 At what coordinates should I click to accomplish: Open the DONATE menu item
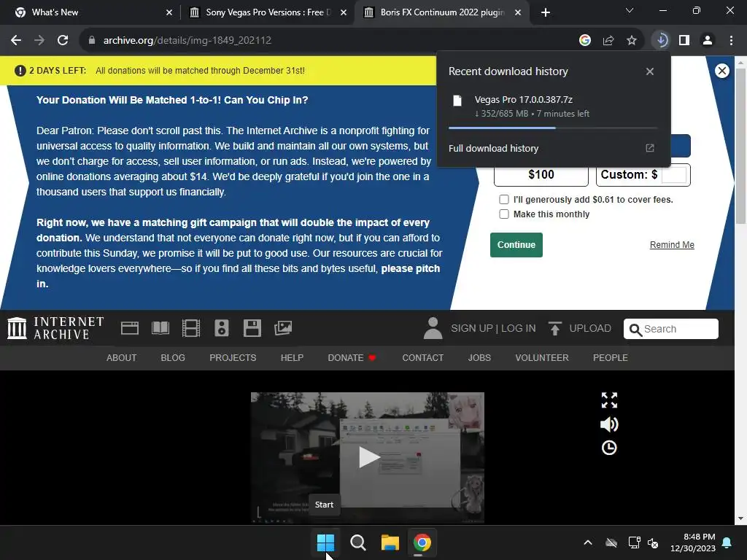click(x=352, y=358)
